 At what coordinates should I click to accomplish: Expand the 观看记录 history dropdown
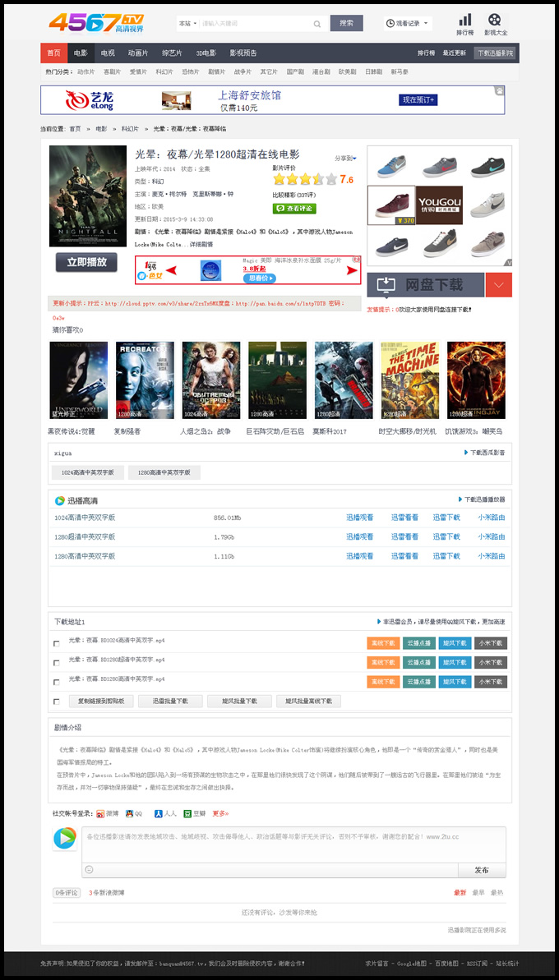coord(408,24)
